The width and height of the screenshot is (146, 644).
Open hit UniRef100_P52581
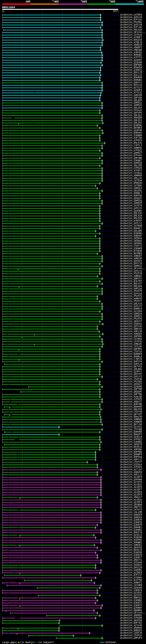pos(131,22)
